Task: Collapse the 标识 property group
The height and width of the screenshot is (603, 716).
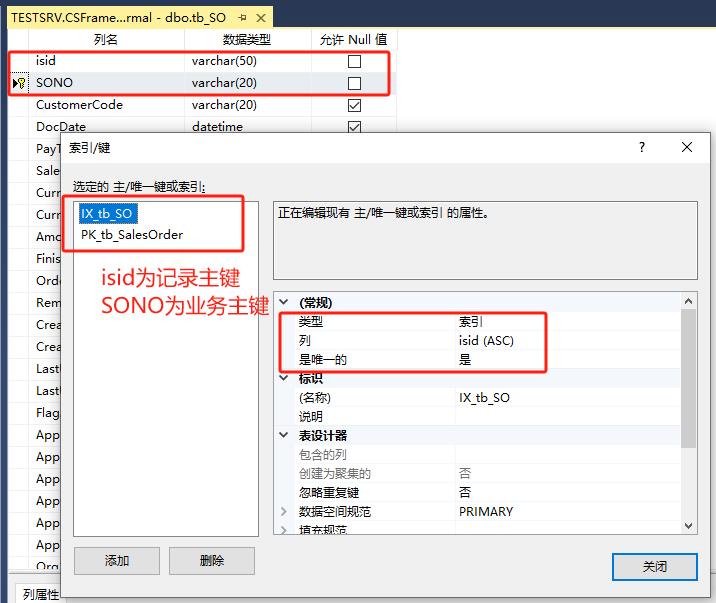Action: click(284, 378)
